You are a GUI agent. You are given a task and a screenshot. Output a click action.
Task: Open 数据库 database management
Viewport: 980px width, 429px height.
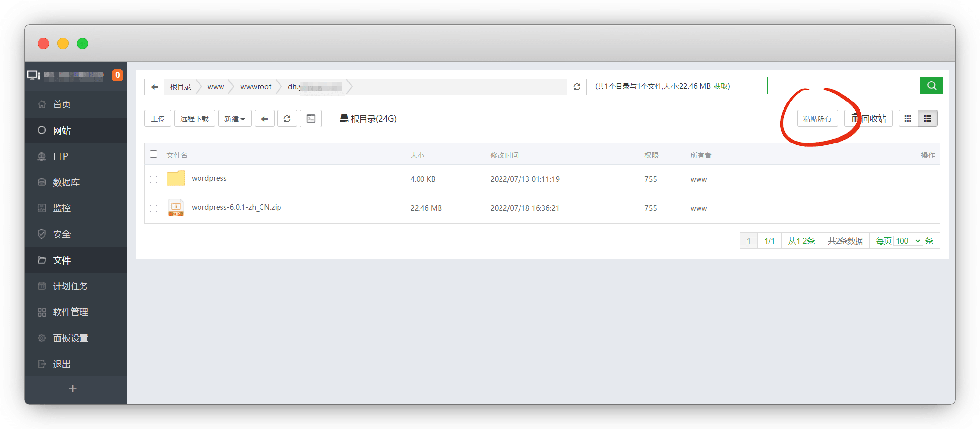[x=66, y=182]
